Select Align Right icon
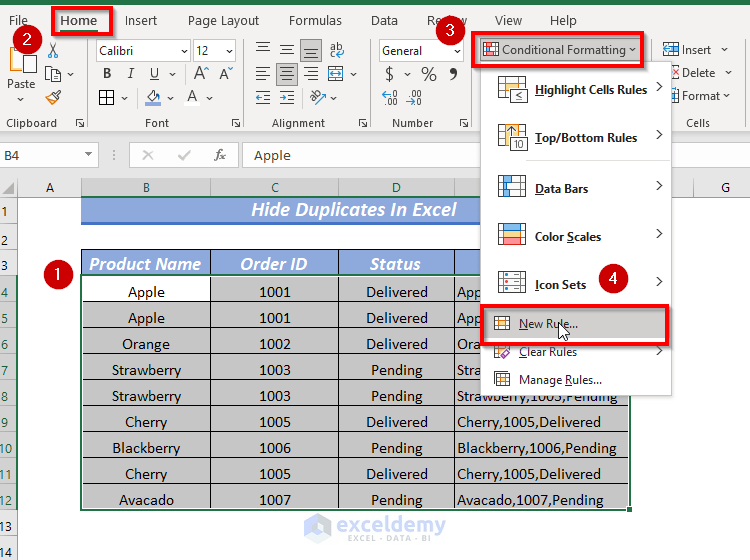 click(x=311, y=74)
